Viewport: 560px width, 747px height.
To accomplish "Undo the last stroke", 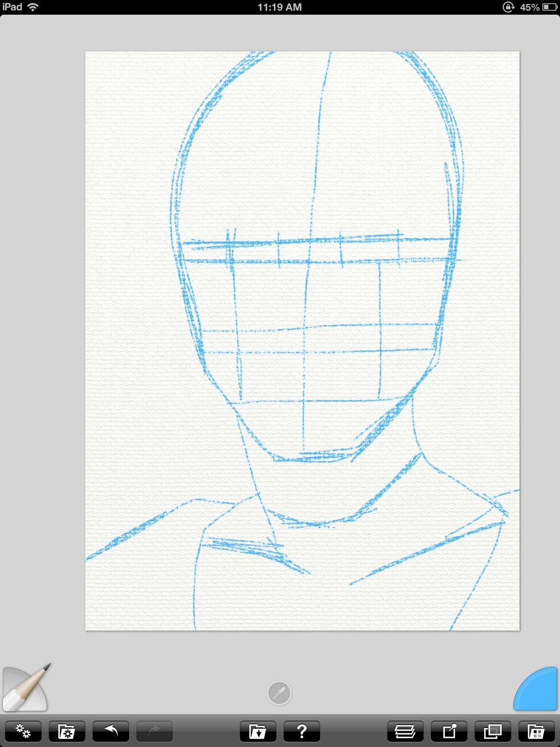I will [x=111, y=731].
